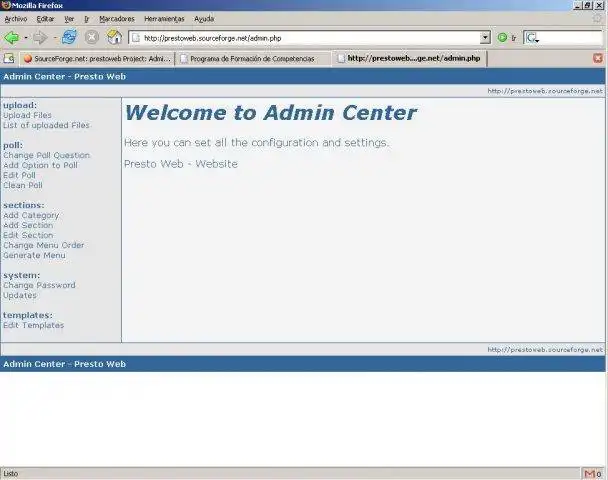608x480 pixels.
Task: Click the Presto Web - Website link
Action: click(181, 164)
